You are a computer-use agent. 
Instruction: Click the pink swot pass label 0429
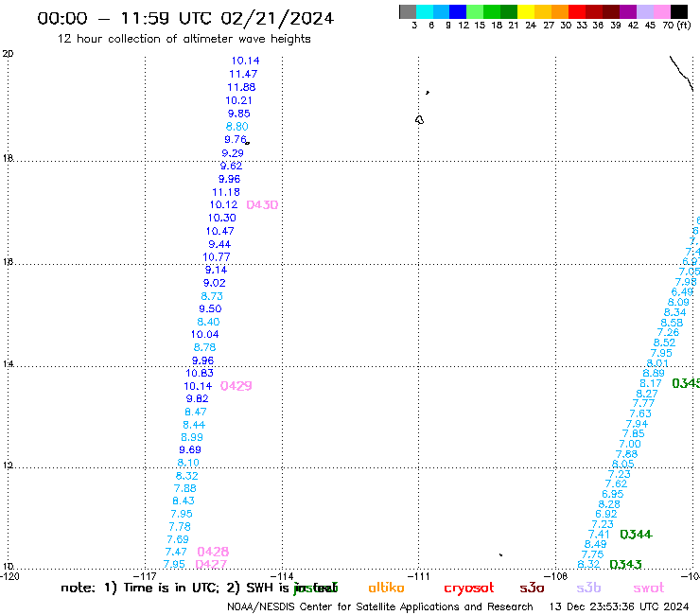(x=236, y=386)
